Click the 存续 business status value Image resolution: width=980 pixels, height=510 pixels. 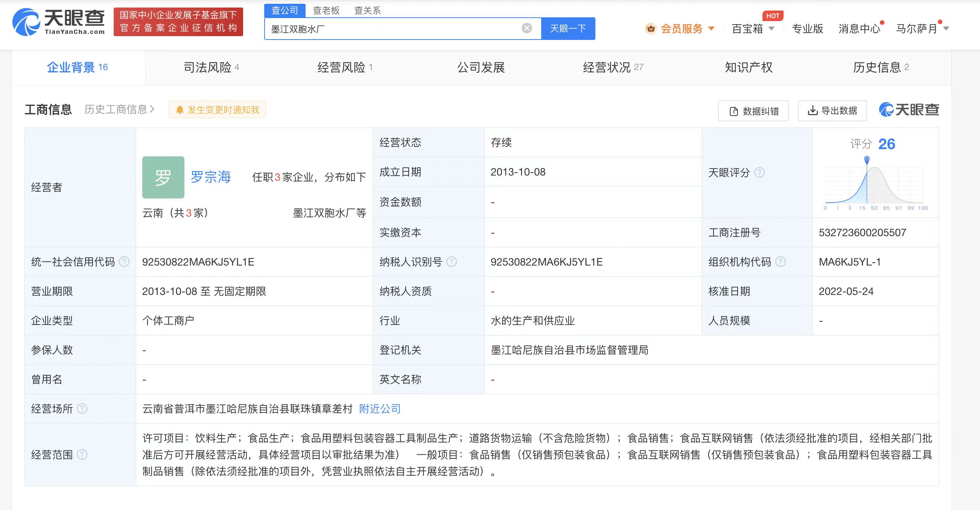501,142
